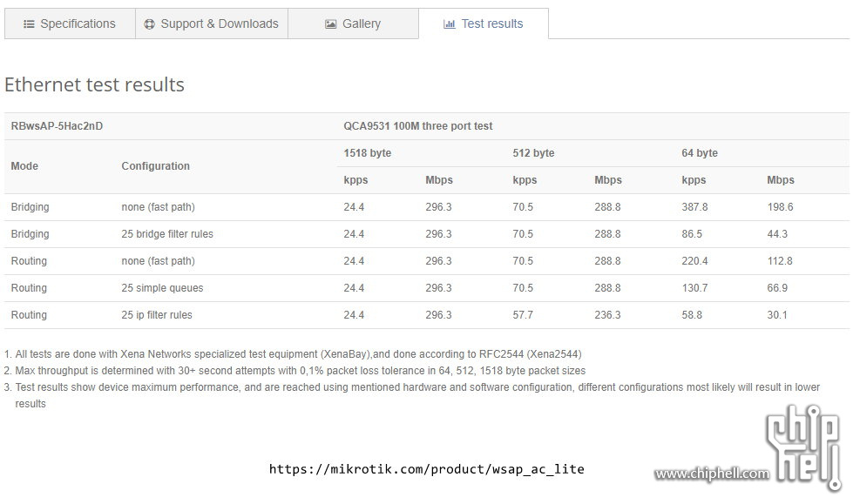This screenshot has height=504, width=853.
Task: Click Routing in the 25 ip filter rules row
Action: (x=29, y=315)
